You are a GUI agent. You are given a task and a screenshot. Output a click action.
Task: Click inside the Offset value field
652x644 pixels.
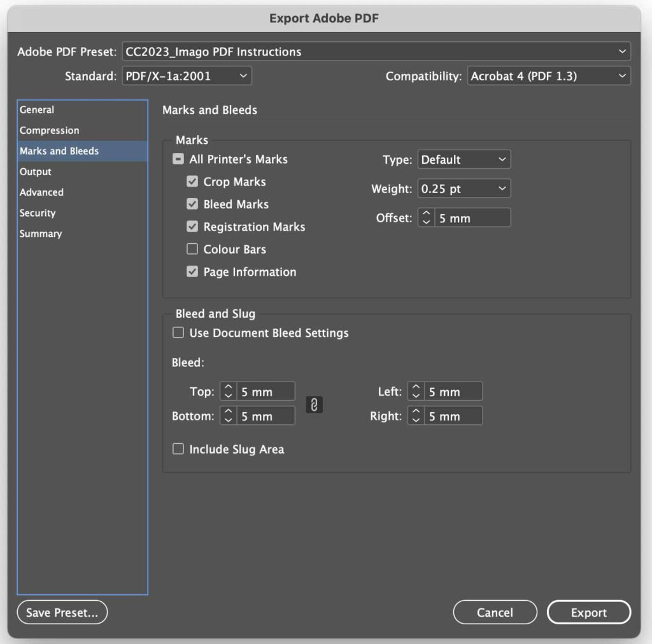471,217
